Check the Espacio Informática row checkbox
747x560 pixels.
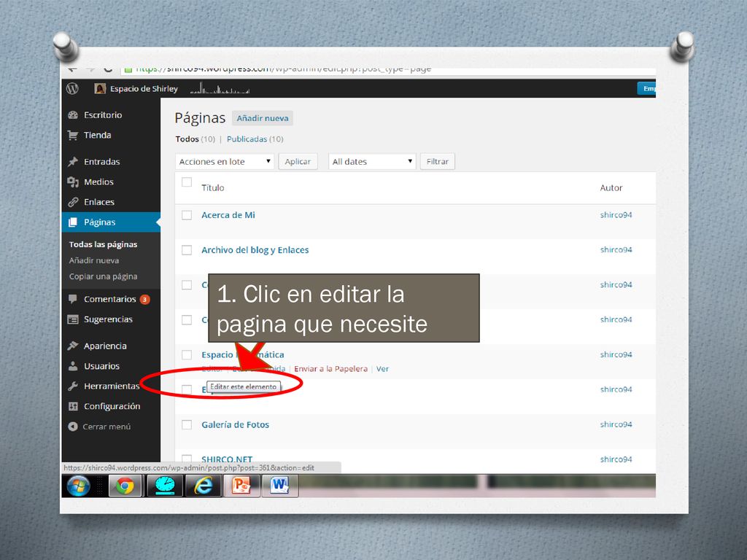[x=187, y=355]
